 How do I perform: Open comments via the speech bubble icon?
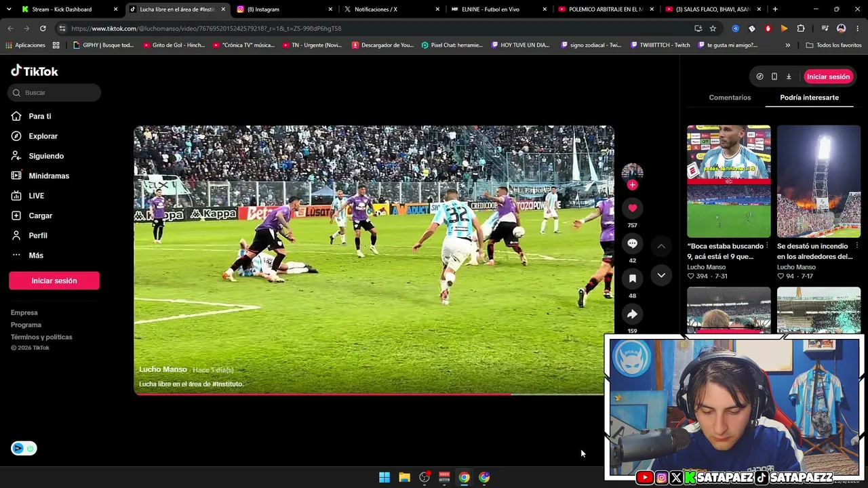tap(632, 243)
